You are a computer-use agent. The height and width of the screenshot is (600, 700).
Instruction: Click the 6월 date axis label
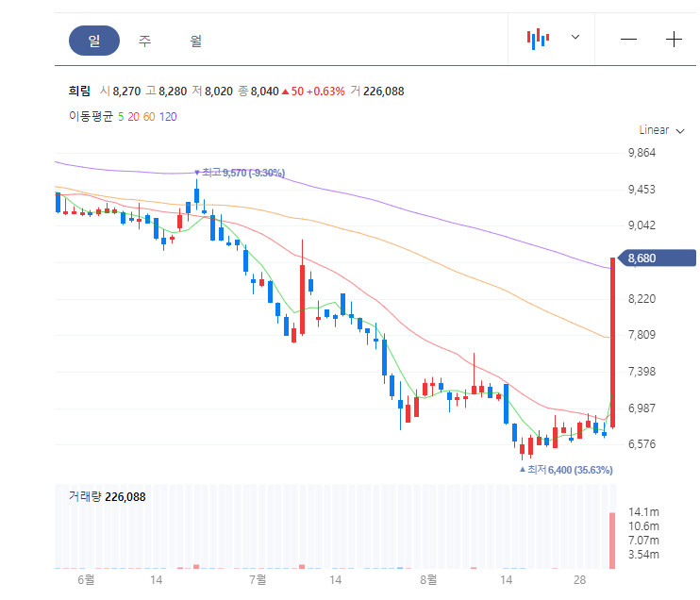click(86, 580)
